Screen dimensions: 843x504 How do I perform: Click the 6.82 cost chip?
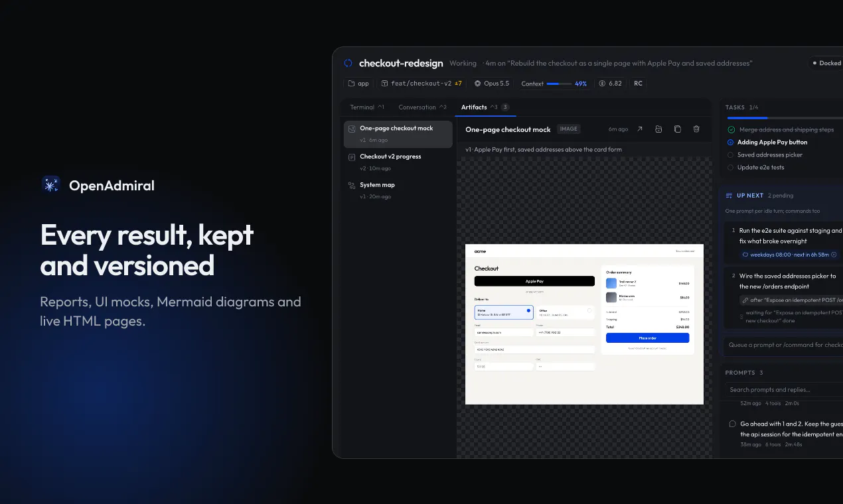point(611,84)
